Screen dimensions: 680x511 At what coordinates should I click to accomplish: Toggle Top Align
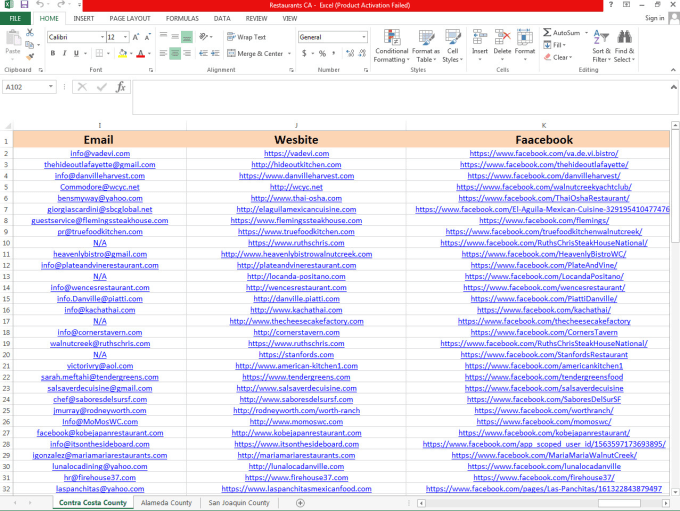(163, 36)
